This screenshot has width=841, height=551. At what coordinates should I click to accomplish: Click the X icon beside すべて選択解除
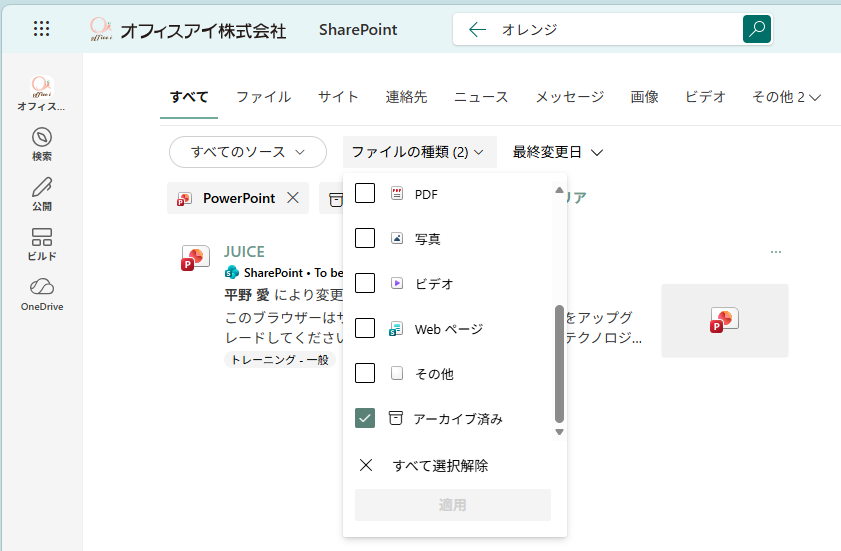(x=366, y=465)
